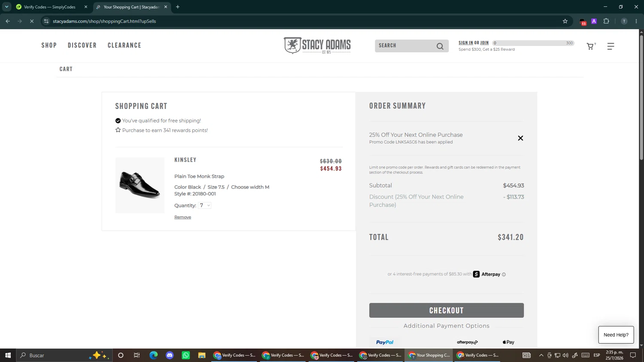Open a new browser tab

(178, 7)
